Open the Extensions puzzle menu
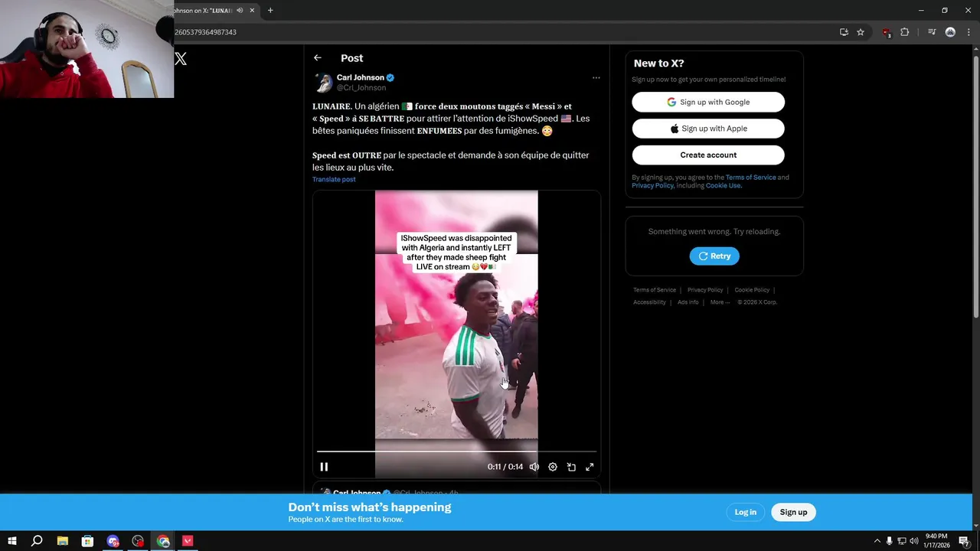The image size is (980, 551). (x=904, y=32)
